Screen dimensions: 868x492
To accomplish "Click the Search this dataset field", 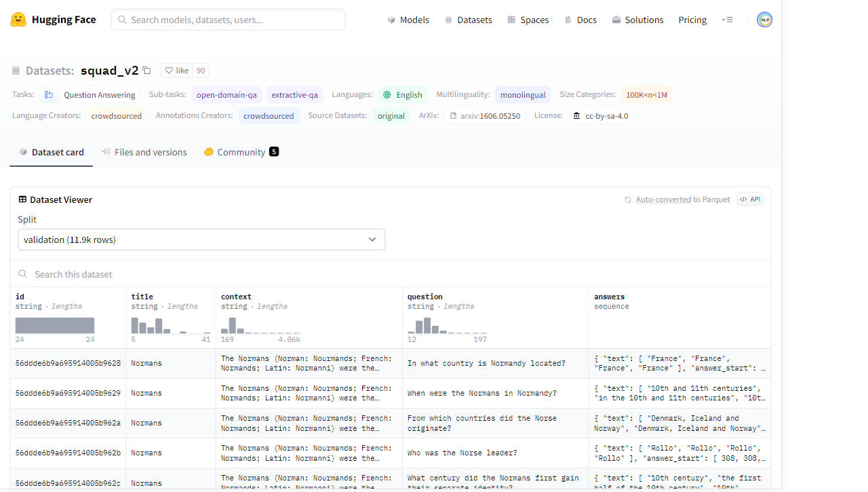I will pos(391,274).
